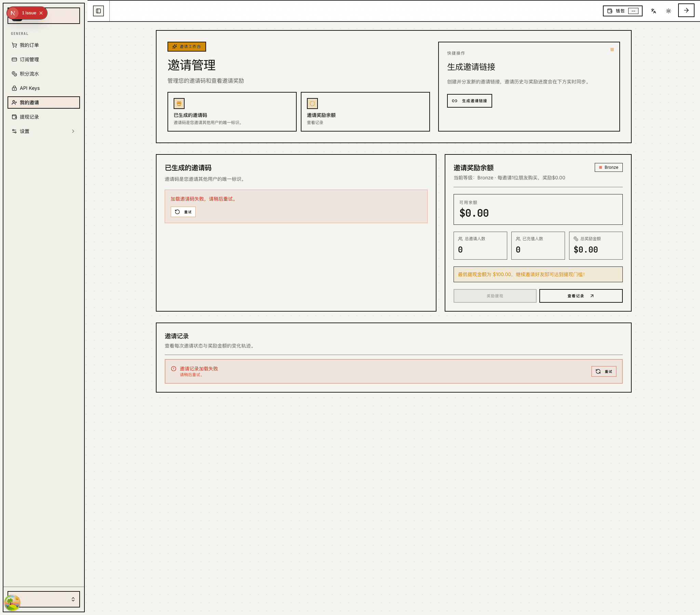Click the 生成邀请链接 button
700x615 pixels.
(469, 101)
